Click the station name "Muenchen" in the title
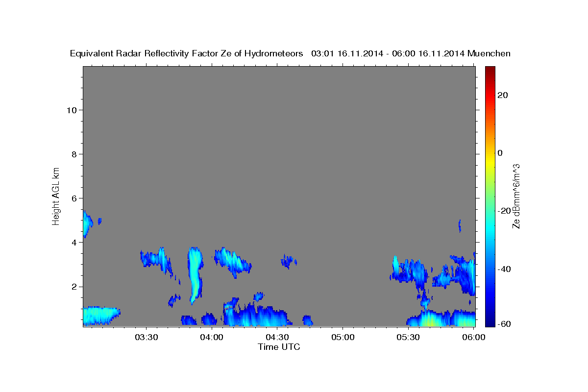Image resolution: width=588 pixels, height=392 pixels. coord(489,54)
